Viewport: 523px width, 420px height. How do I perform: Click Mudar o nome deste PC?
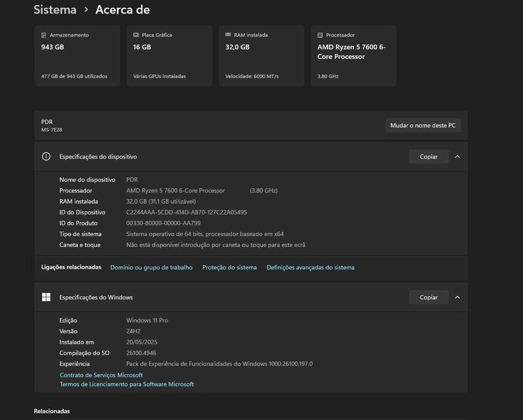pos(423,126)
